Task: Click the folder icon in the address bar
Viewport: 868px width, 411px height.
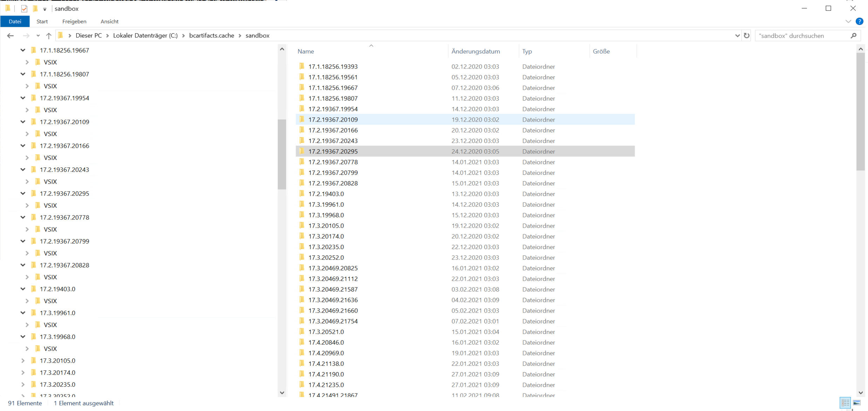Action: (x=61, y=35)
